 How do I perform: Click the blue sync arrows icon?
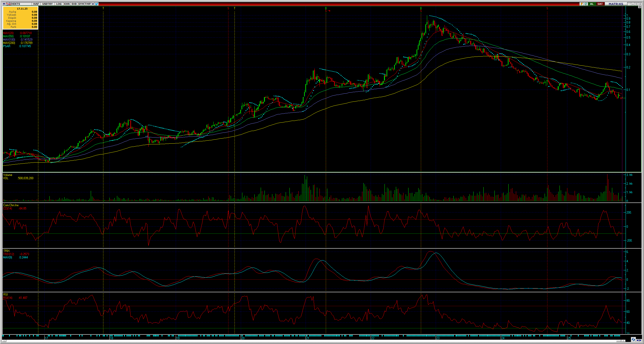(633, 339)
